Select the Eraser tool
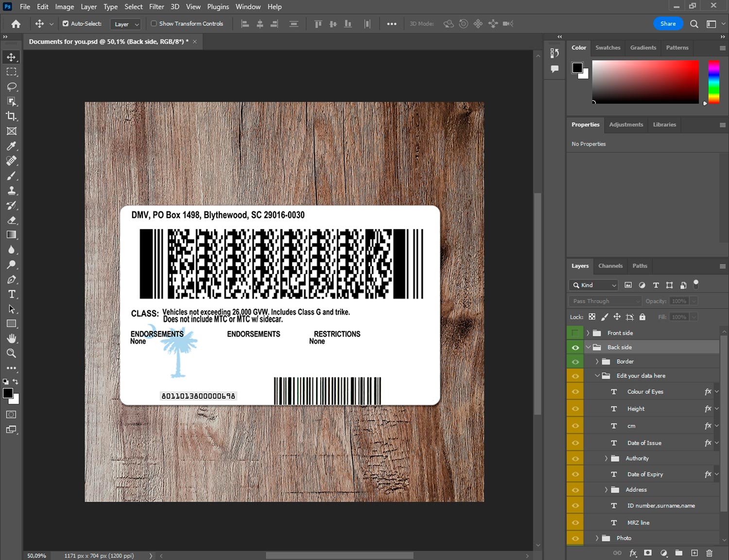This screenshot has height=560, width=729. click(12, 220)
